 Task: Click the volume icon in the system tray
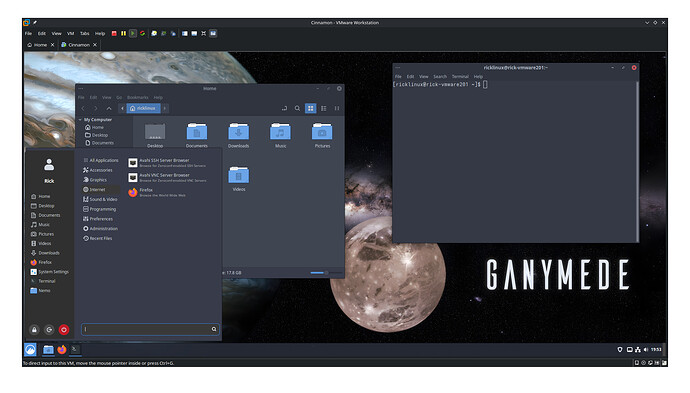(646, 350)
